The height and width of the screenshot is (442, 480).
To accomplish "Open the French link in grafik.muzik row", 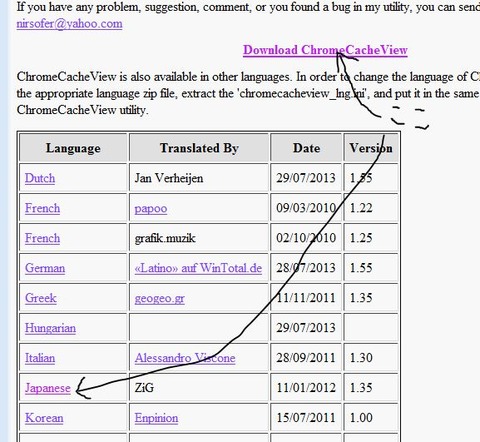I will click(x=42, y=238).
